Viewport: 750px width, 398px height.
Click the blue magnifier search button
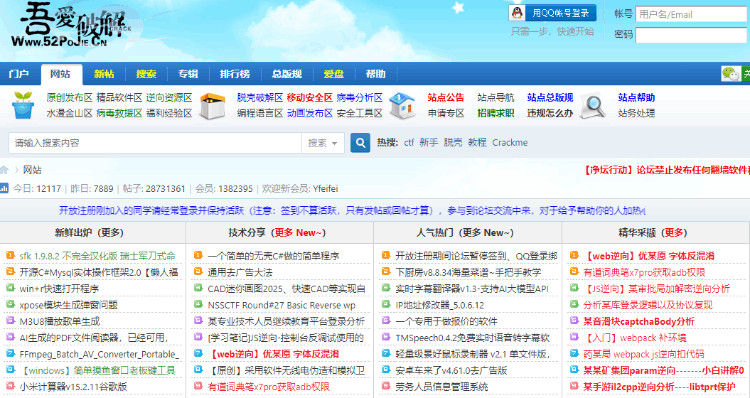tap(360, 143)
